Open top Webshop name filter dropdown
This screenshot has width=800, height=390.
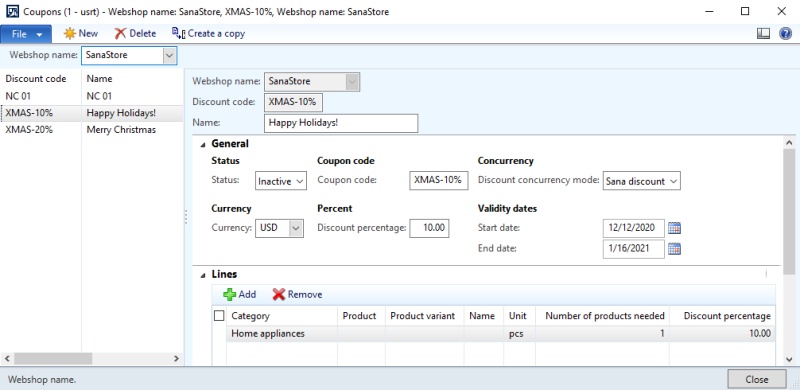[x=170, y=55]
